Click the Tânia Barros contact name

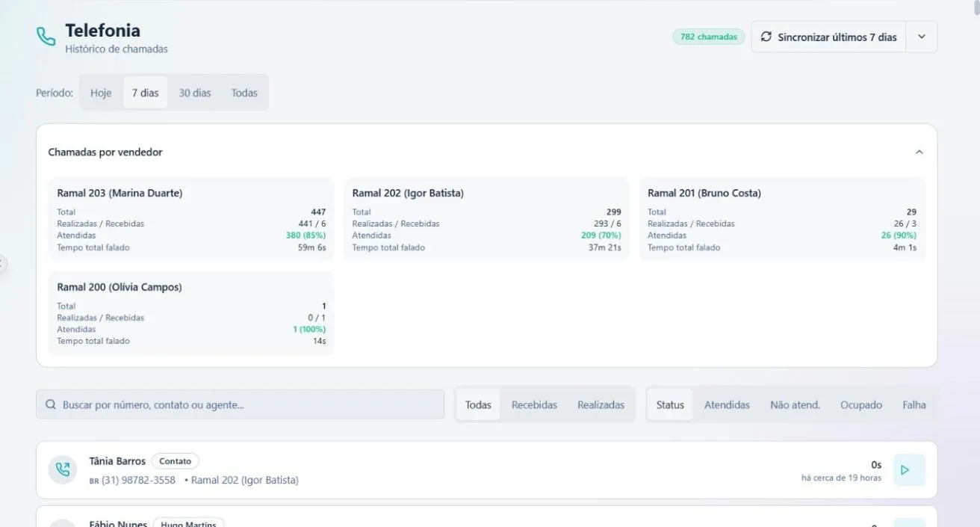click(117, 461)
